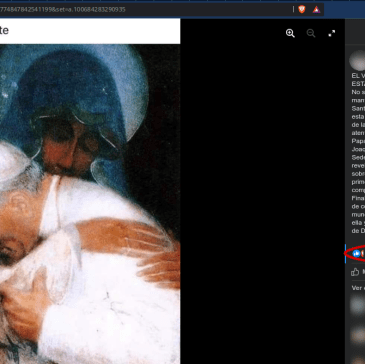Open first commenter's avatar below 'Ver'
Screen dimensions: 365x364
pos(358,306)
